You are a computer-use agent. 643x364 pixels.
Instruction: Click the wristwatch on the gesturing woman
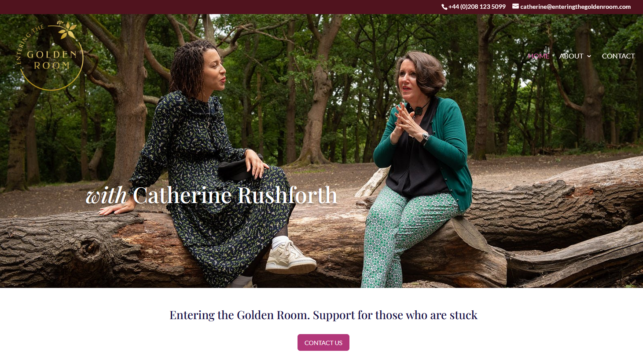coord(425,137)
